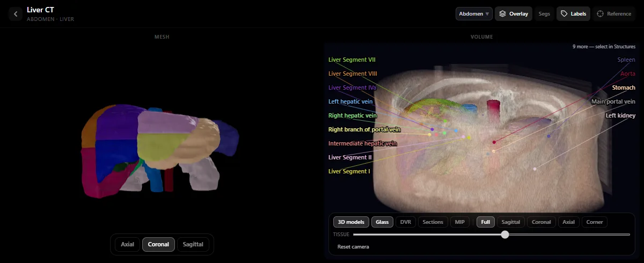Select the Right branch of portal vein label

pos(364,129)
